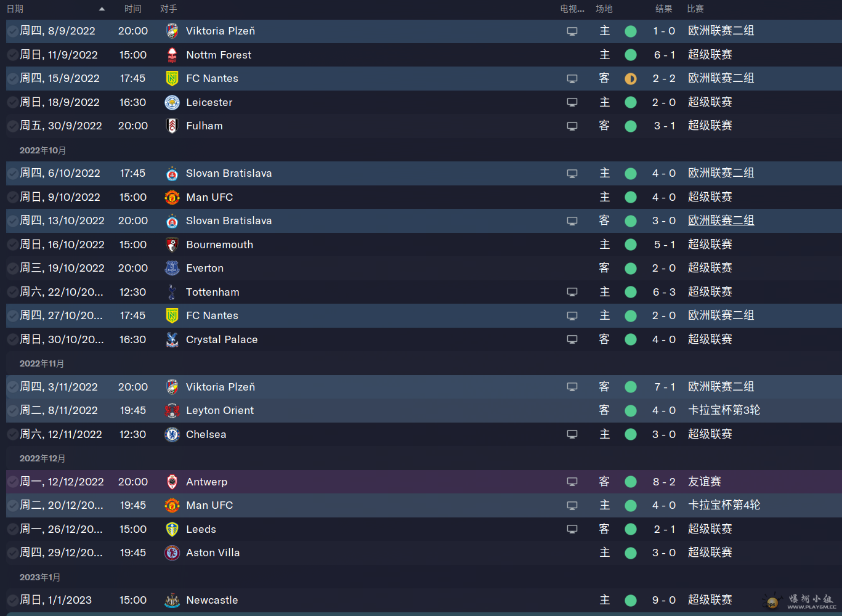
Task: Toggle checkmark for Antwerp friendly match
Action: 12,482
